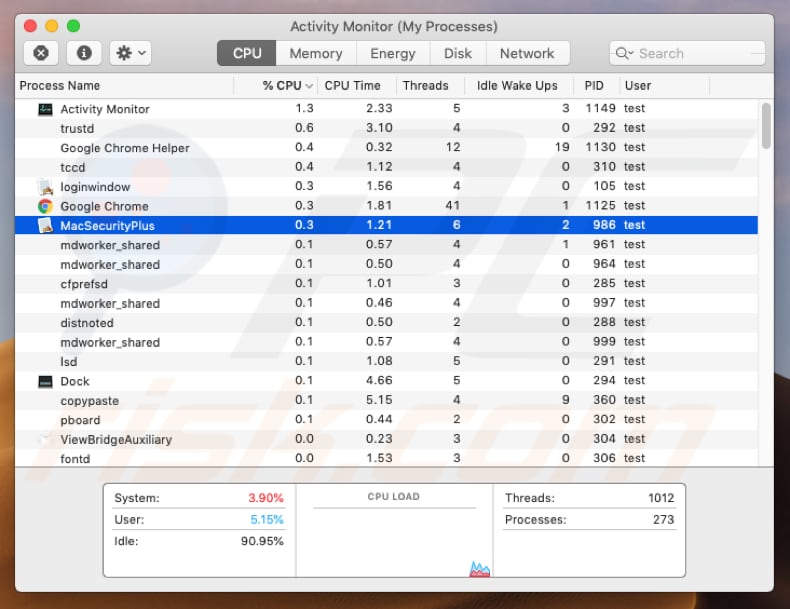Click the search magnifier icon
790x609 pixels.
[x=623, y=53]
